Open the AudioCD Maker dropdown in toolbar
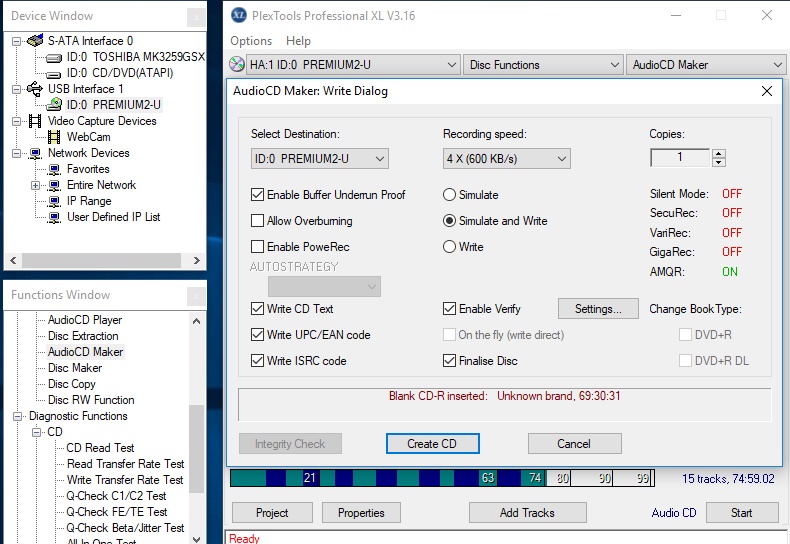The image size is (790, 544). [x=706, y=64]
